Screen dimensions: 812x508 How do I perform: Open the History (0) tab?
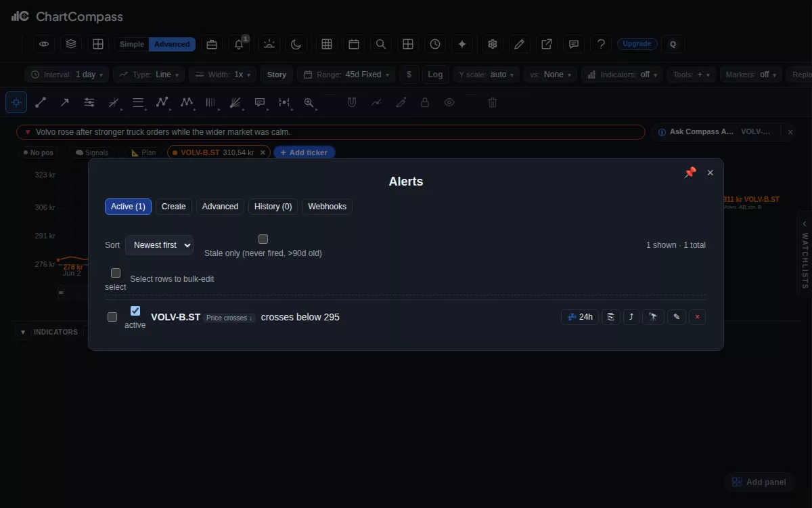(273, 207)
